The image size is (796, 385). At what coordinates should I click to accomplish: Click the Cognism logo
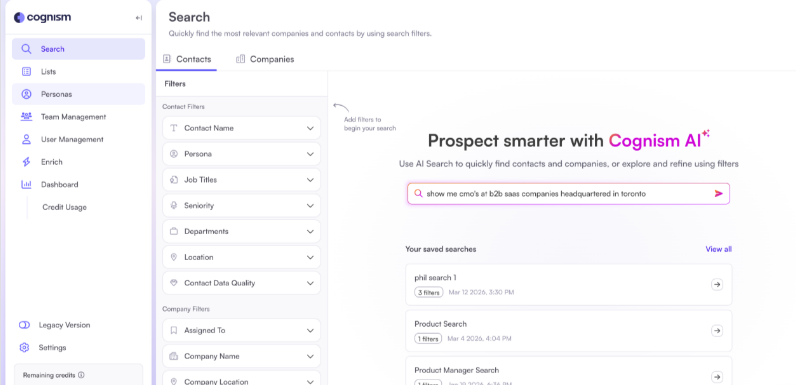pyautogui.click(x=43, y=18)
